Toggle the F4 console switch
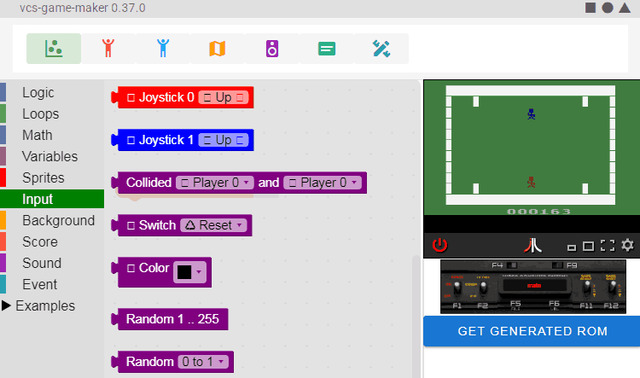Image resolution: width=640 pixels, height=378 pixels. [512, 265]
